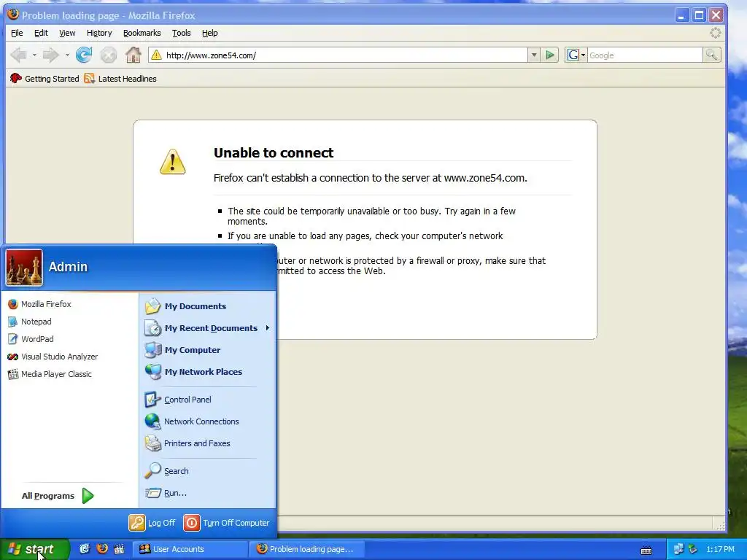This screenshot has height=560, width=747.
Task: Open the View menu
Action: click(x=67, y=33)
